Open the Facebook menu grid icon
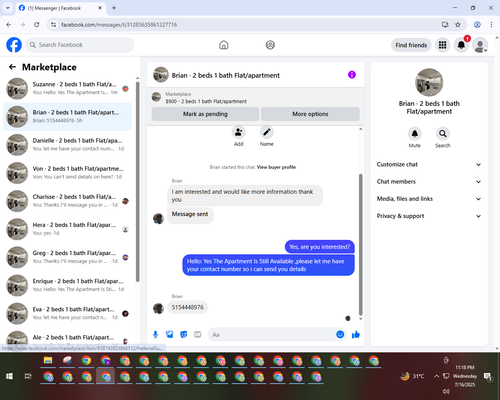 tap(442, 45)
